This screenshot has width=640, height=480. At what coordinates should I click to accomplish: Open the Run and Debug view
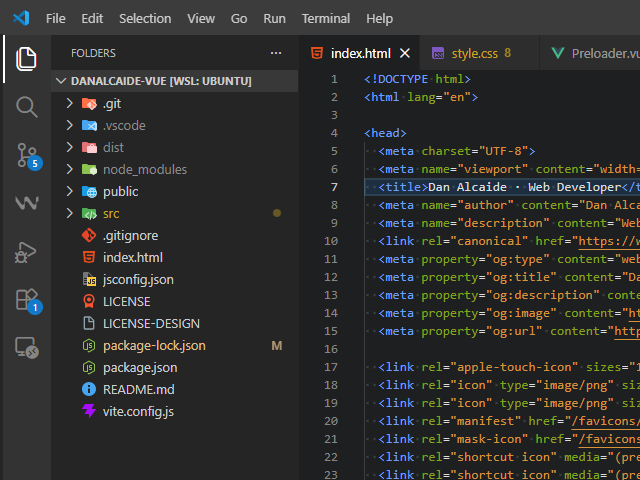pos(26,252)
